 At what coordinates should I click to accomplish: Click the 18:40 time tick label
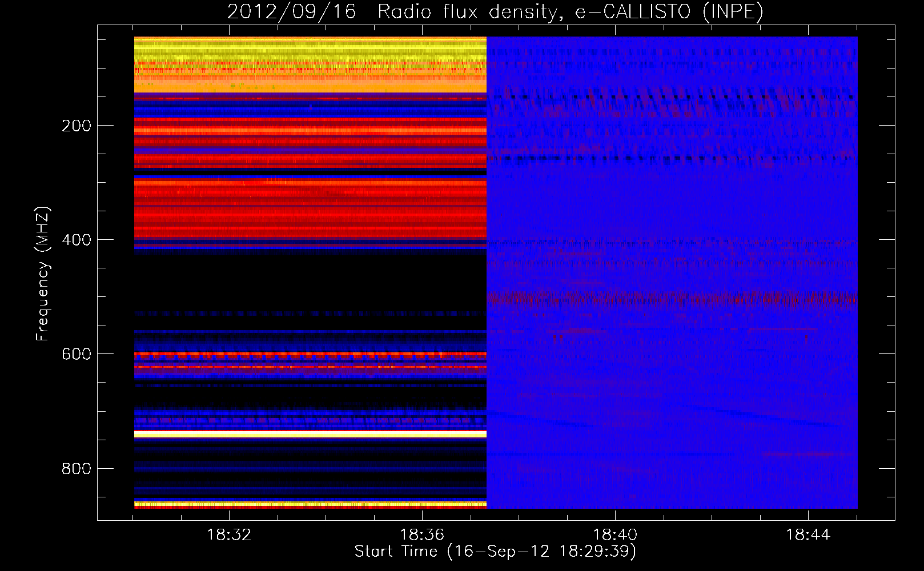615,535
